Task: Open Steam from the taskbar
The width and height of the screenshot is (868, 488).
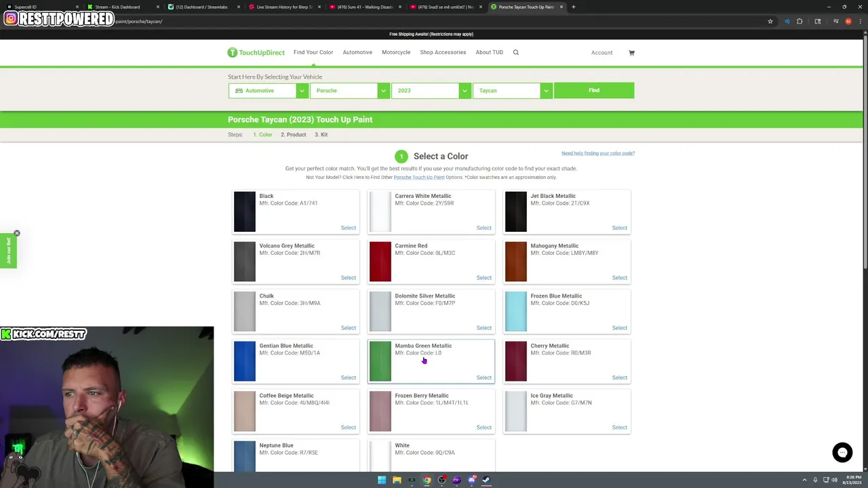Action: click(486, 480)
